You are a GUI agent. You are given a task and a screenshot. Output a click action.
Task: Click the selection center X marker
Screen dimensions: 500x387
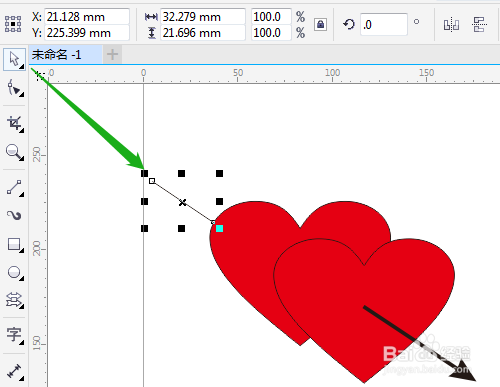point(182,202)
